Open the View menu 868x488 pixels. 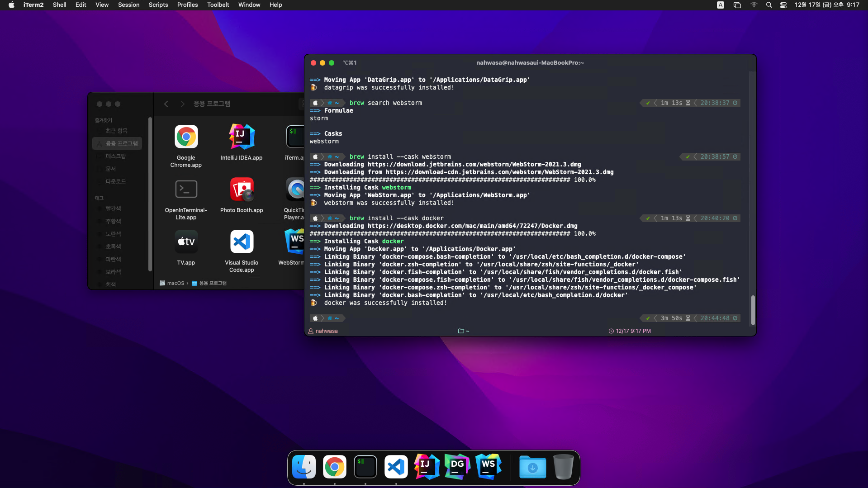(x=102, y=5)
